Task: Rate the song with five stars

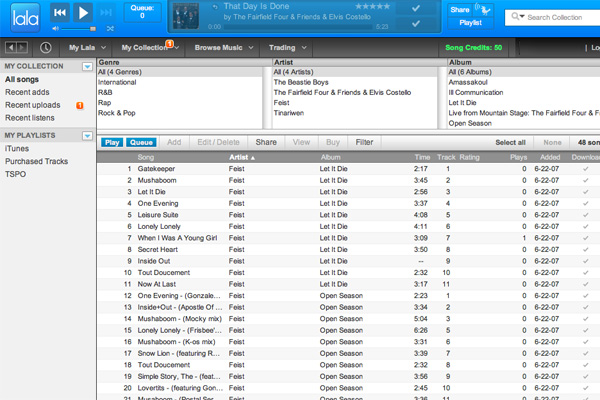Action: click(372, 7)
